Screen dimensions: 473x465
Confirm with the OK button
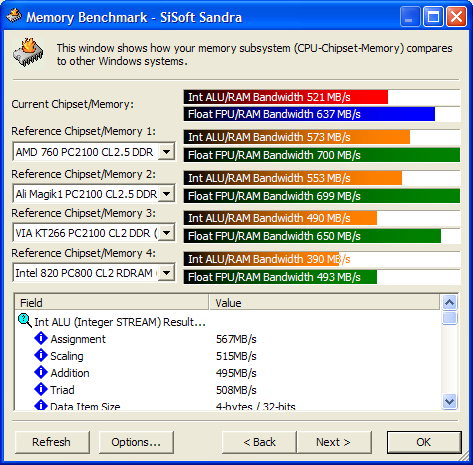(424, 442)
